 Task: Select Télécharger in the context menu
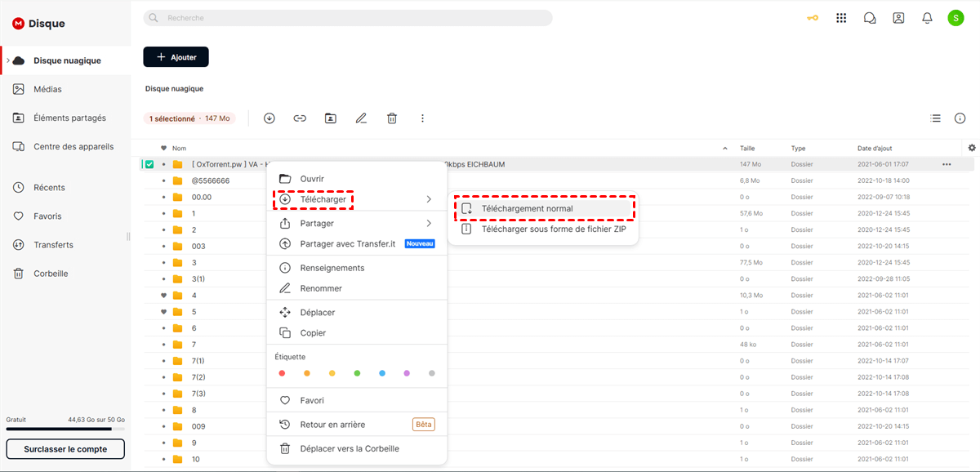(x=357, y=199)
